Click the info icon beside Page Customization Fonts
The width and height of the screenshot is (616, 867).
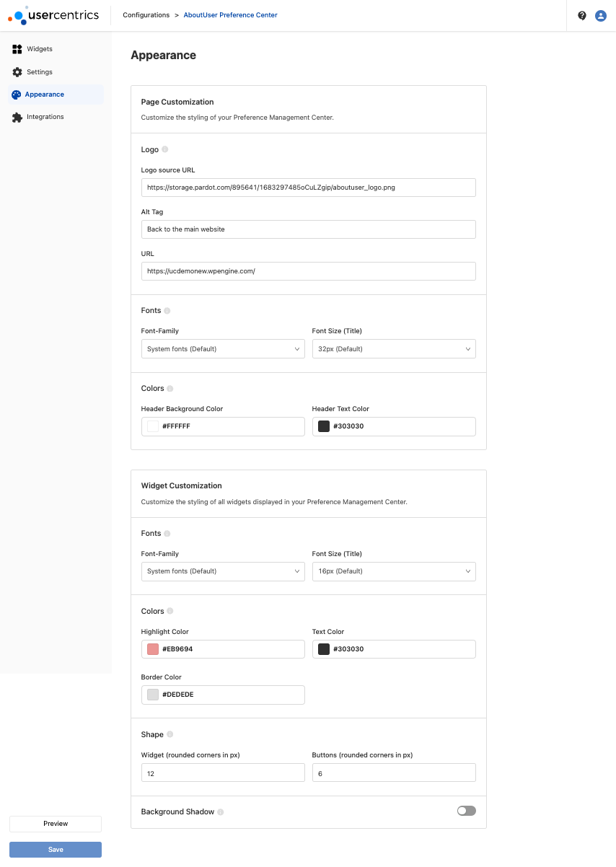pyautogui.click(x=167, y=311)
